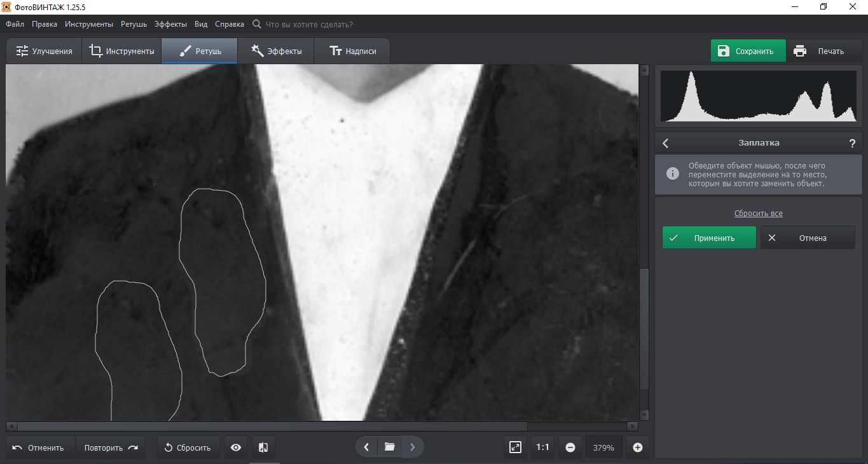Click the histogram panel
The height and width of the screenshot is (464, 868).
(x=759, y=96)
